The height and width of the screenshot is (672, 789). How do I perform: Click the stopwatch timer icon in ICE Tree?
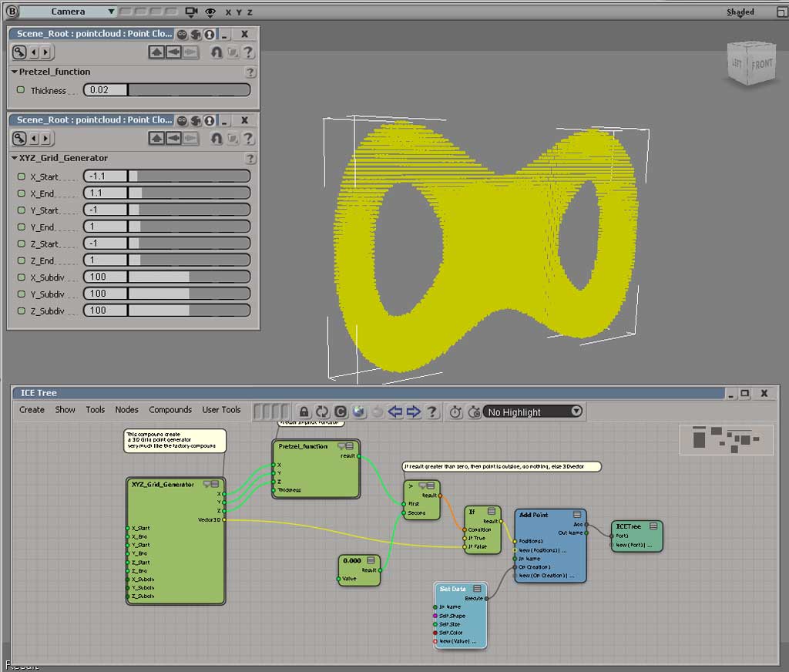455,412
